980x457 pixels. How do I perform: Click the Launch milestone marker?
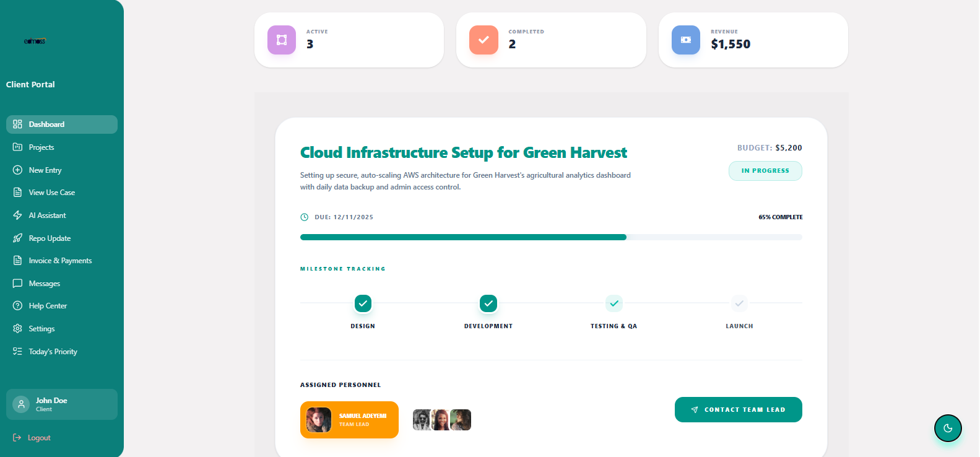click(739, 303)
